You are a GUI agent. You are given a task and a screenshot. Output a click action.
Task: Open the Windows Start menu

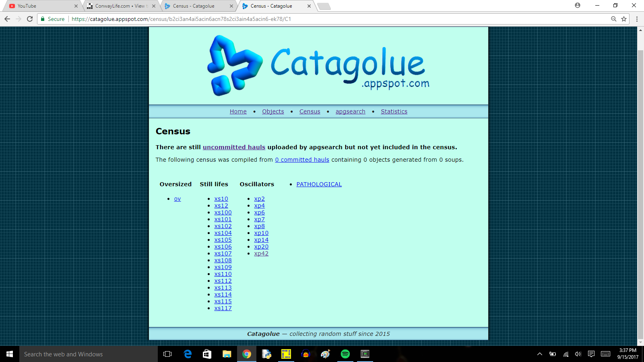[10, 354]
